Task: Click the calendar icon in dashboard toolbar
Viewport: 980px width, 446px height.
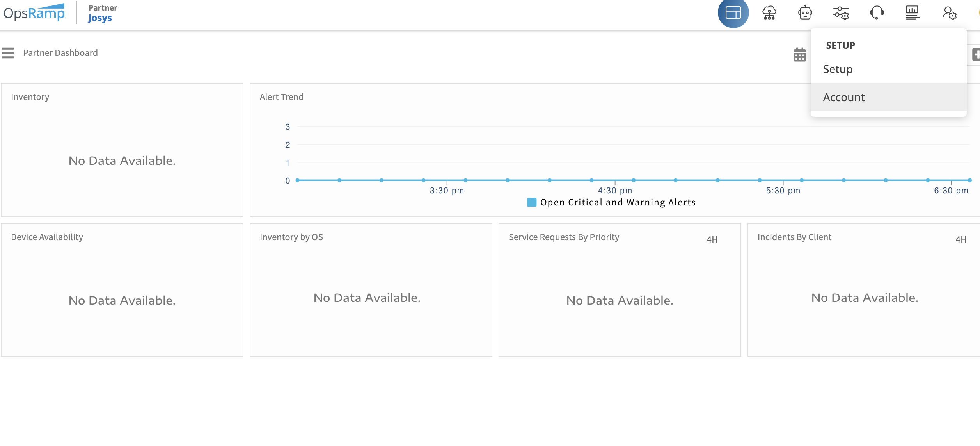Action: (799, 55)
